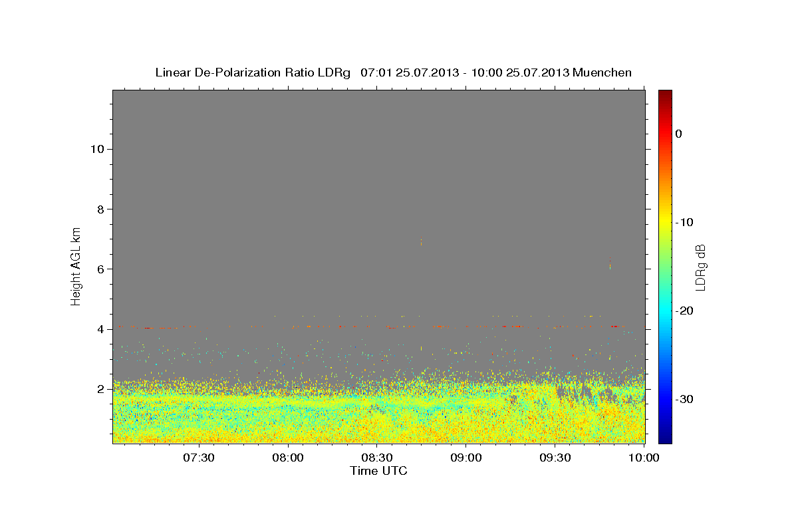Screen dimensions: 798x532
Task: Click the 08:00 time tick label
Action: point(288,458)
